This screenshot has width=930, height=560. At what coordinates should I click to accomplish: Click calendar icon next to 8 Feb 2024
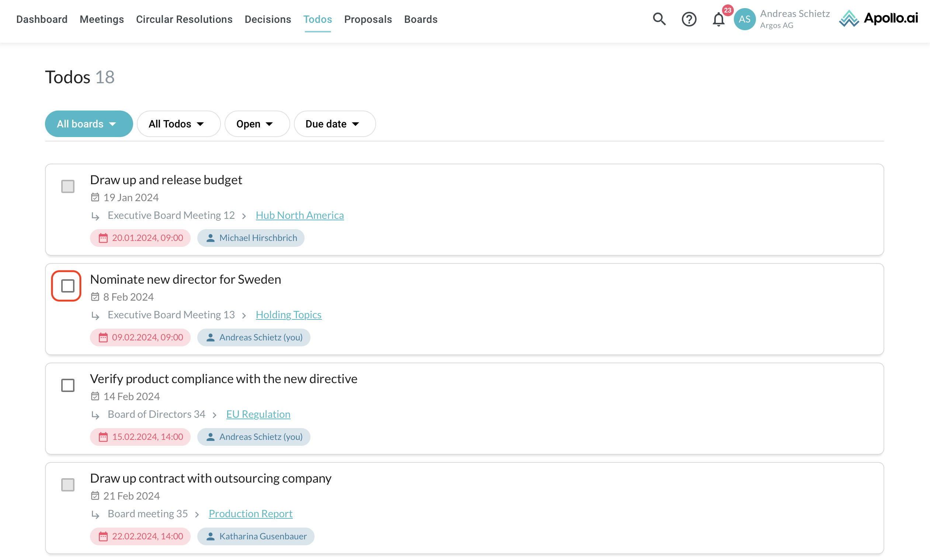tap(95, 297)
